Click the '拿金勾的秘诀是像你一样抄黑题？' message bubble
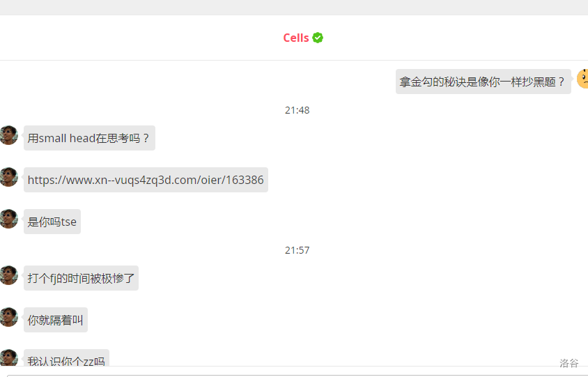This screenshot has height=377, width=588. [483, 82]
